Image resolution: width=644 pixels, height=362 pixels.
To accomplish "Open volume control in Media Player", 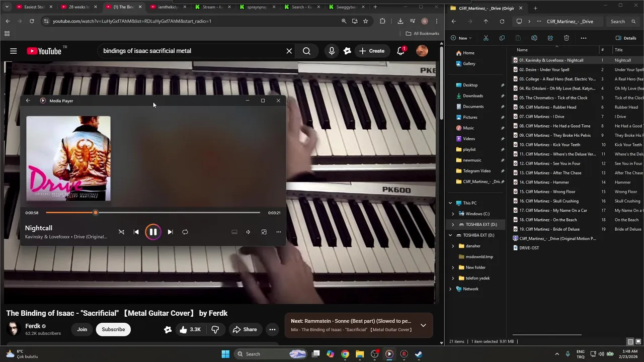I will (x=248, y=232).
